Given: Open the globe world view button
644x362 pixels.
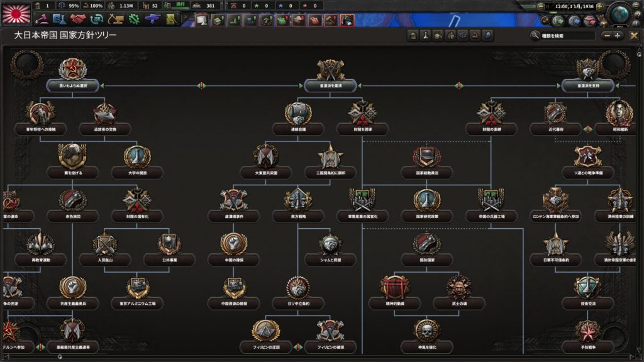Looking at the screenshot, I should pos(620,14).
